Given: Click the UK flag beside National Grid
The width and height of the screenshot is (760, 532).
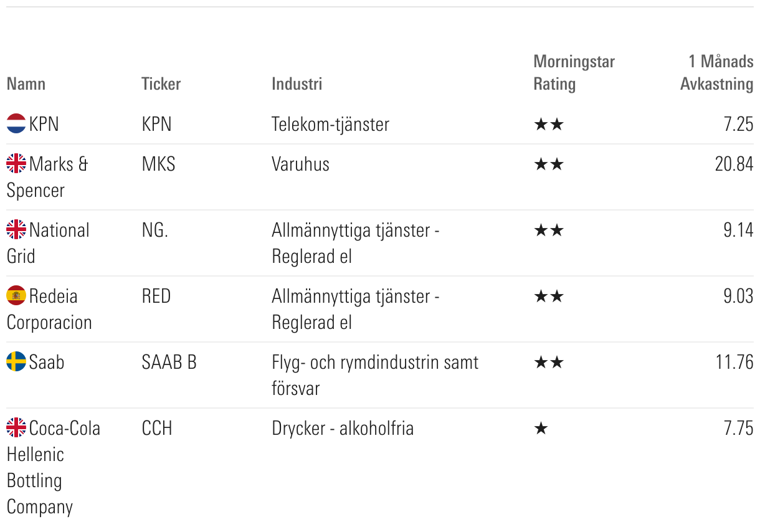Looking at the screenshot, I should click(16, 229).
